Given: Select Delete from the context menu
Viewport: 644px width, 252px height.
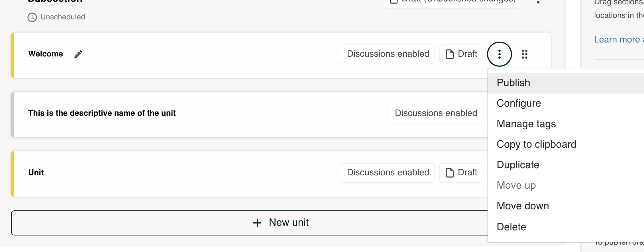Looking at the screenshot, I should coord(511,227).
